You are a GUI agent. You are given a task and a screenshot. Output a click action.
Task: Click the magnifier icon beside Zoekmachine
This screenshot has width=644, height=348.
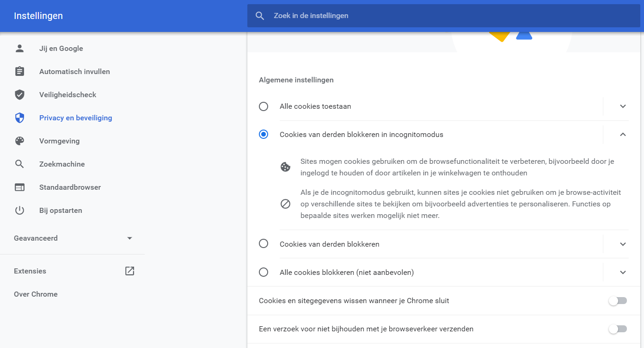pos(19,164)
